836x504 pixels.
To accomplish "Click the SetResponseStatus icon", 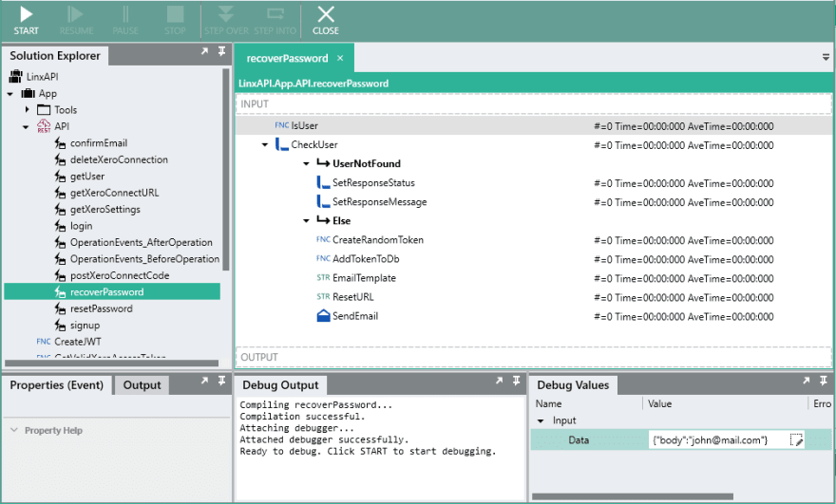I will pyautogui.click(x=323, y=183).
